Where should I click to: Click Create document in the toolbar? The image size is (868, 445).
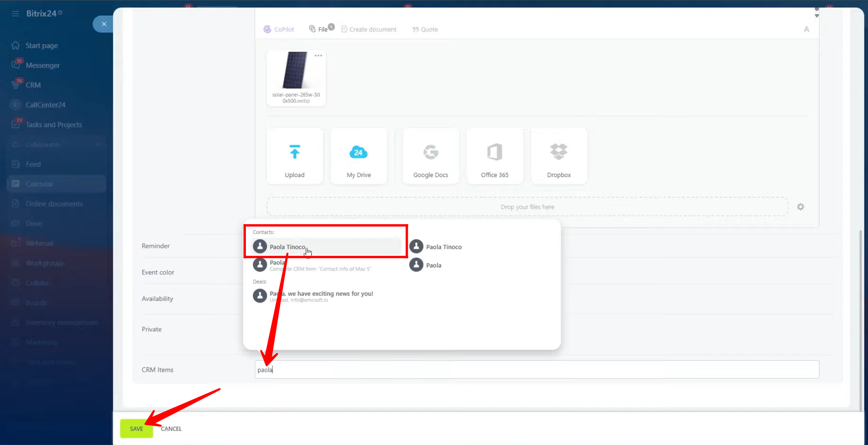tap(369, 29)
